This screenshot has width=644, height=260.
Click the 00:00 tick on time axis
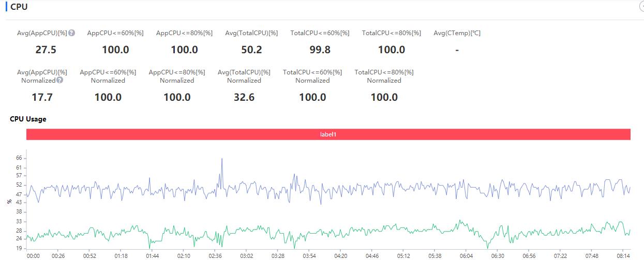tap(33, 256)
